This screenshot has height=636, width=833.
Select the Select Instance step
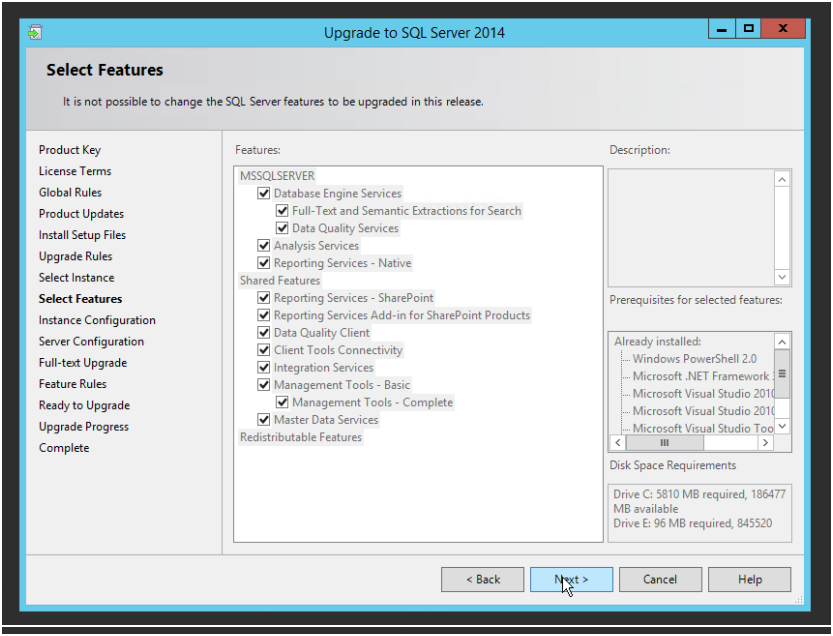(76, 277)
